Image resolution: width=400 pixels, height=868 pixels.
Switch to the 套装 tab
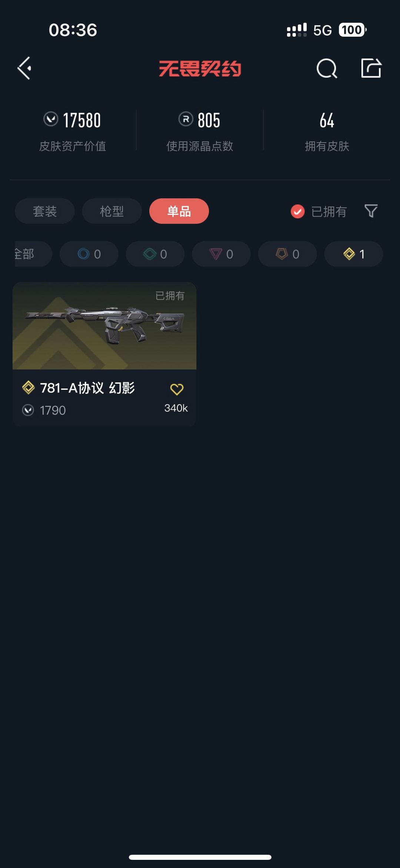point(45,211)
